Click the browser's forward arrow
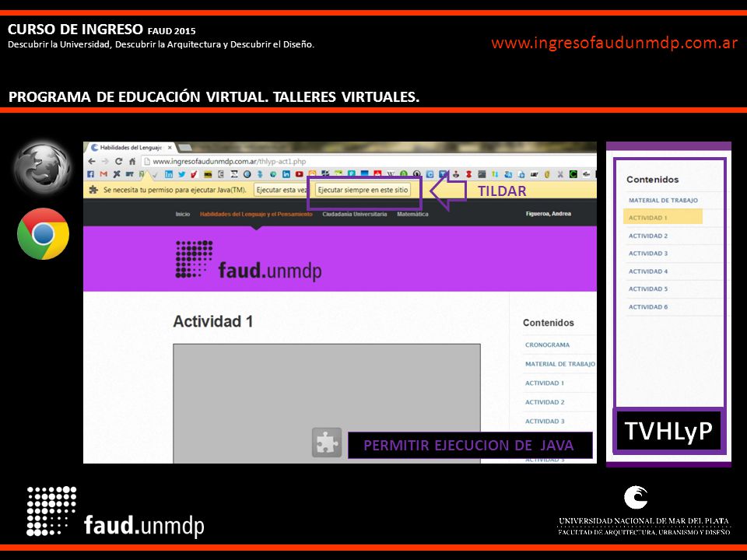The width and height of the screenshot is (747, 560). [x=105, y=162]
